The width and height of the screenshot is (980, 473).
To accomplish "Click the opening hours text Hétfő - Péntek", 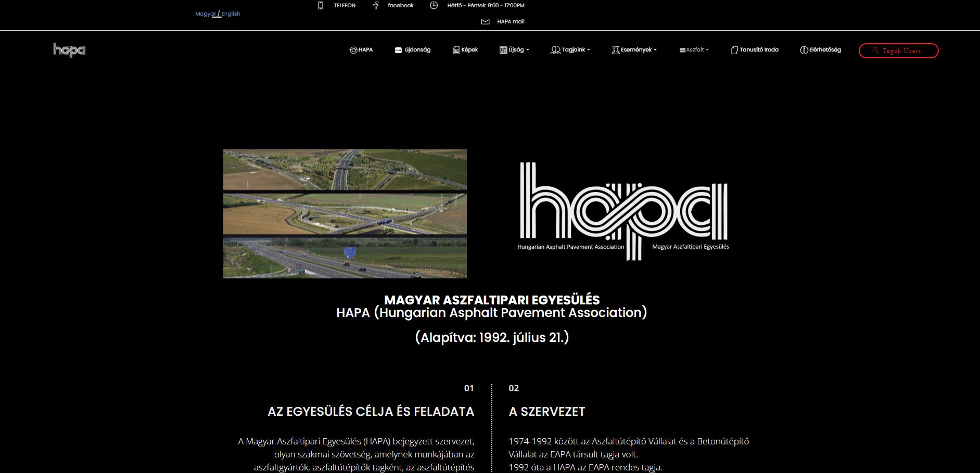I will tap(486, 5).
